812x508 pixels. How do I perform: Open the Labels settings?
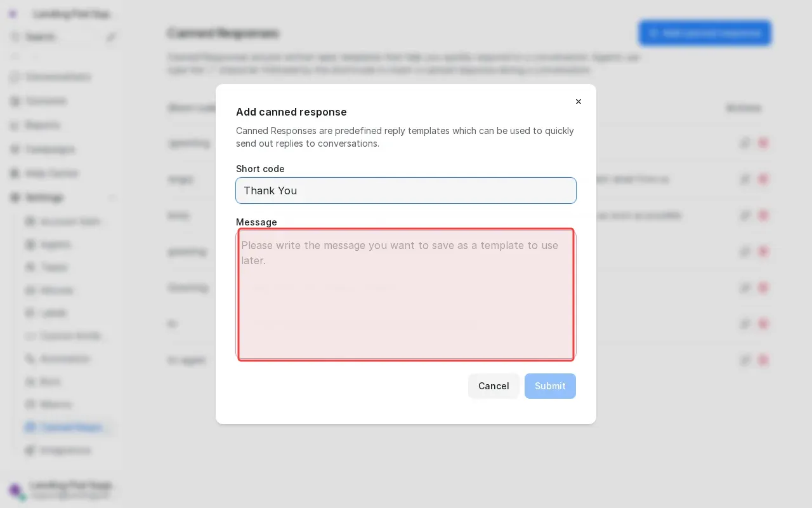tap(54, 313)
